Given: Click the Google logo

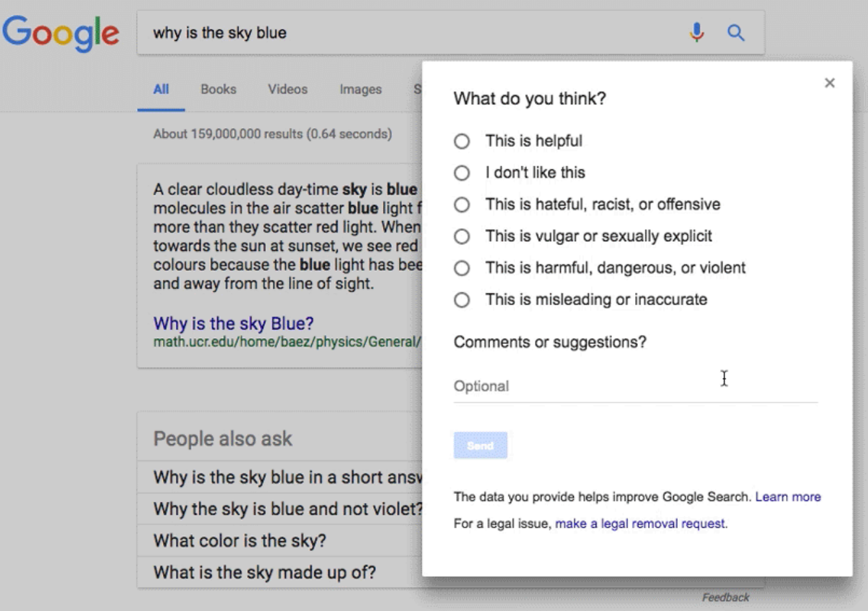Looking at the screenshot, I should tap(61, 33).
